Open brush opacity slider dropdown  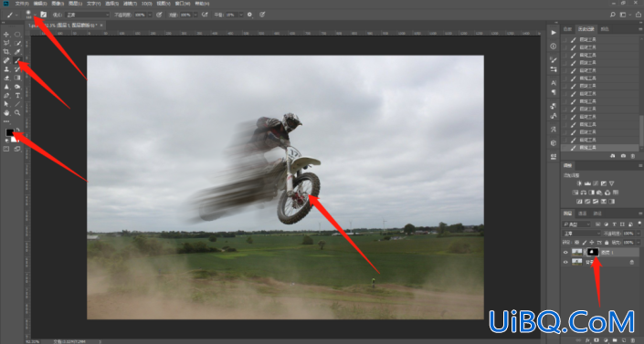click(x=150, y=15)
